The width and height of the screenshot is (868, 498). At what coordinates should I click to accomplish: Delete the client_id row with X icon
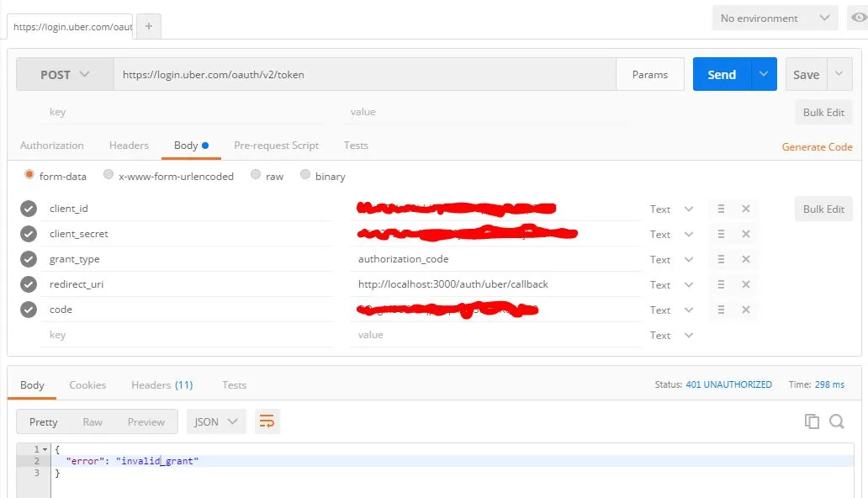pyautogui.click(x=746, y=209)
